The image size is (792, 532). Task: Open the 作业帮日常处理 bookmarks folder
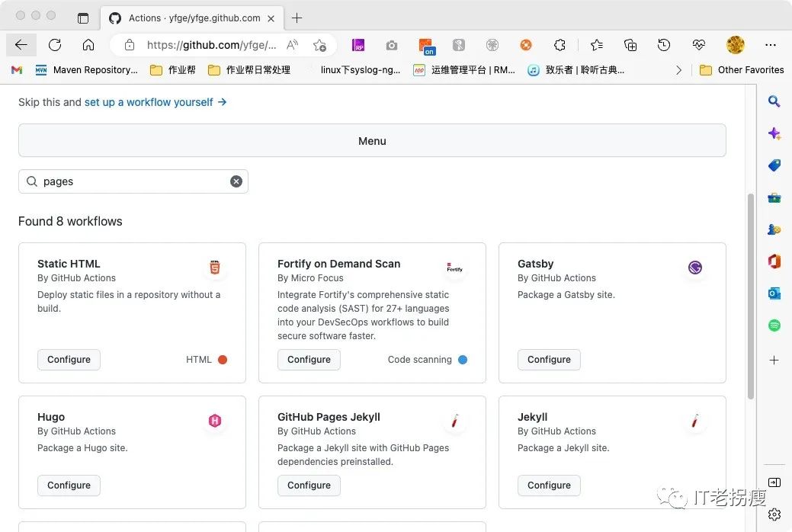click(x=249, y=69)
